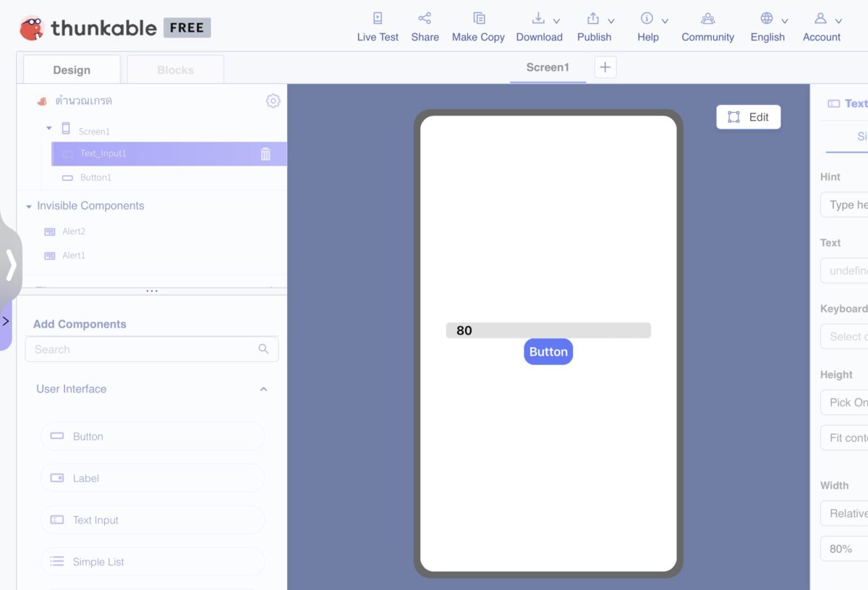Collapse the Invisible Components section
868x590 pixels.
28,205
